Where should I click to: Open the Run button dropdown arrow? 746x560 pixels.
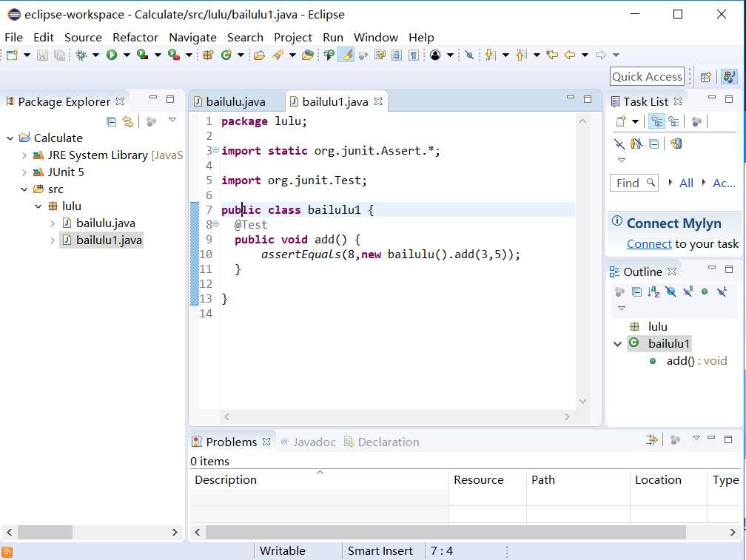[127, 55]
